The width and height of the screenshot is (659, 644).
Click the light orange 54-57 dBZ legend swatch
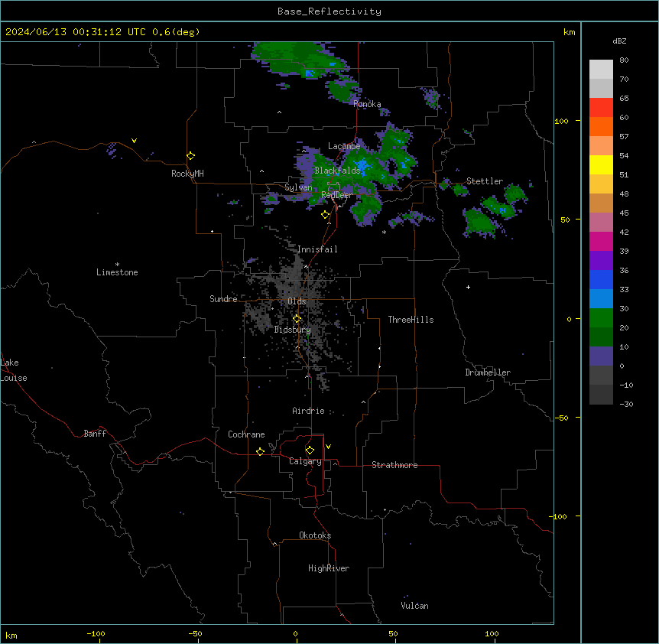(x=601, y=146)
